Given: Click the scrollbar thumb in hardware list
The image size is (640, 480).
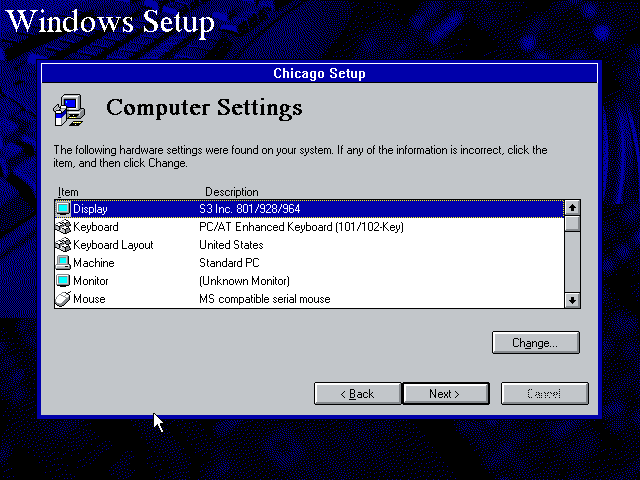Looking at the screenshot, I should pos(572,223).
